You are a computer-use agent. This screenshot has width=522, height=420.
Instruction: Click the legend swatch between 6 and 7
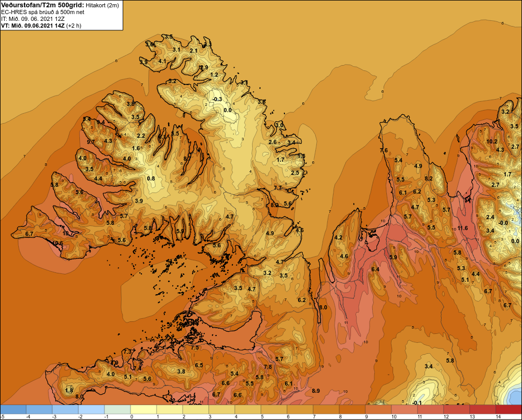[300, 409]
